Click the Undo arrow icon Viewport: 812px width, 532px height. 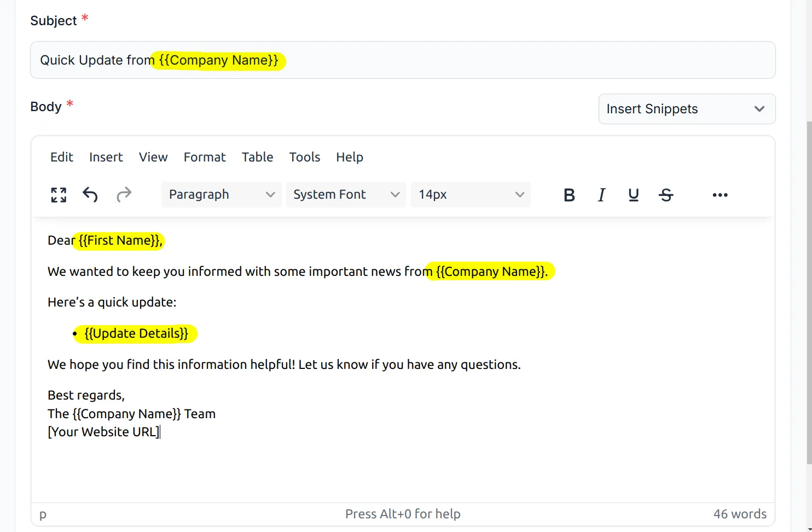(90, 194)
